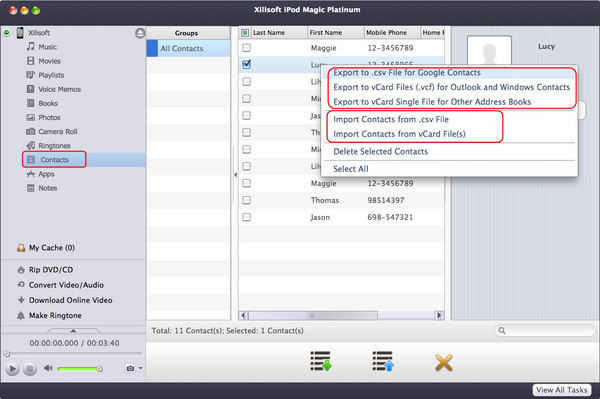Screen dimensions: 600x399
Task: Click the horizontal scrollbar in contact list
Action: point(313,316)
